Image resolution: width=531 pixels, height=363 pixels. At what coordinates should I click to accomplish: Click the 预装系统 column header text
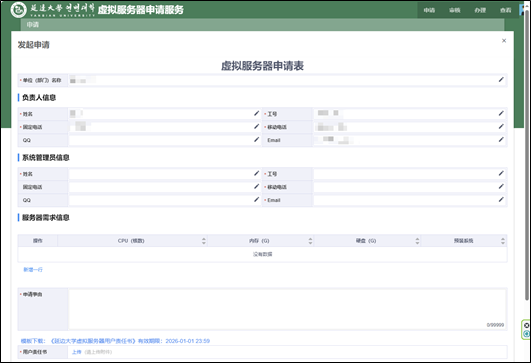click(464, 241)
